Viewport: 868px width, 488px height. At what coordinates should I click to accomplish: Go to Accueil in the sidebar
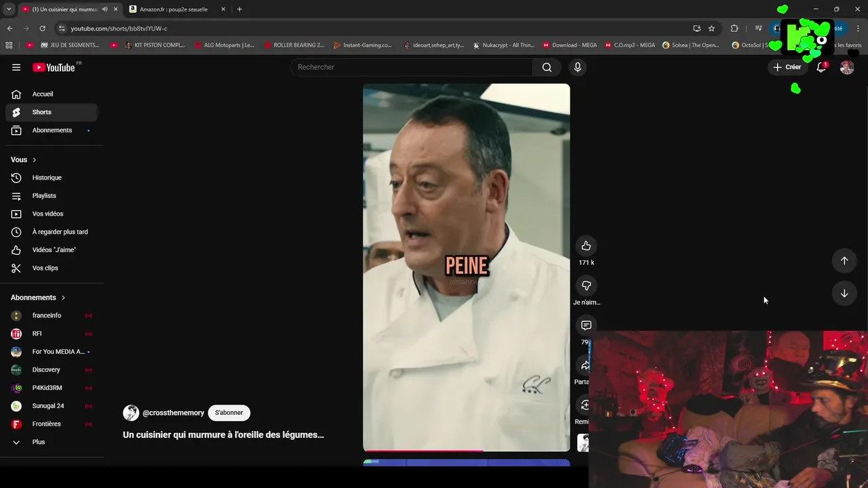[52, 94]
